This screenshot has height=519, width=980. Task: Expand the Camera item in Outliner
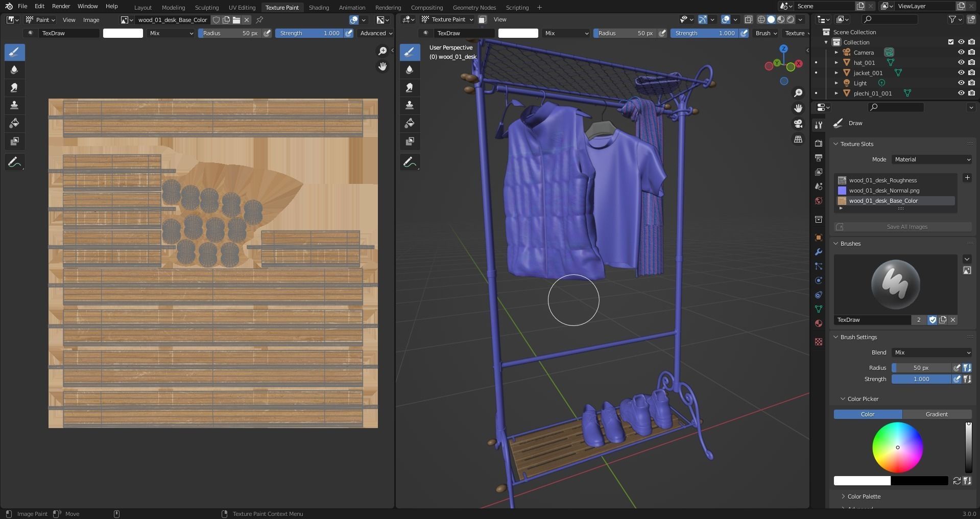[x=836, y=53]
